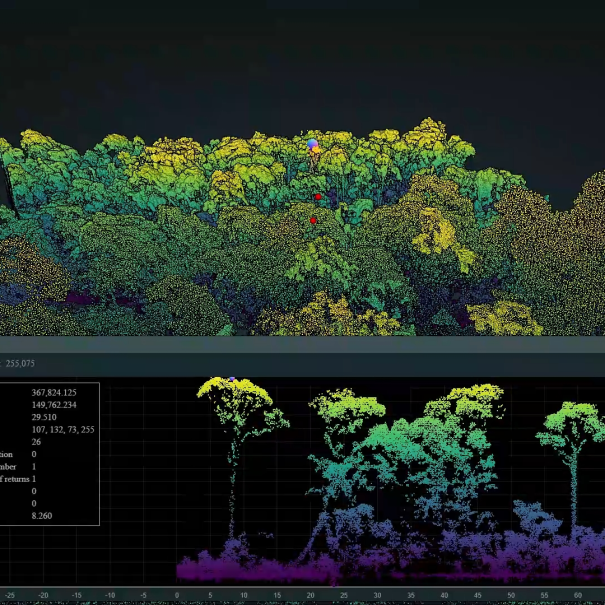Click the 30 tick on profile axis
605x605 pixels.
378,596
